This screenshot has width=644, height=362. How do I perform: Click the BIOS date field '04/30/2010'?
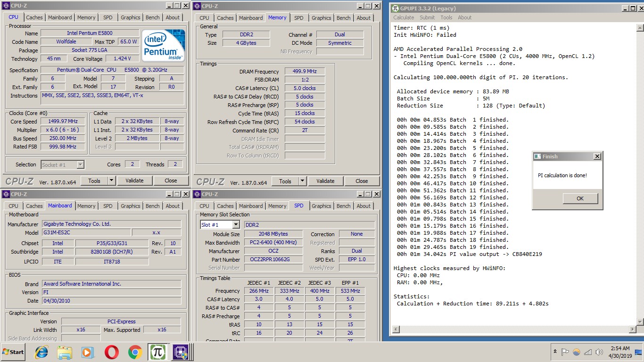click(111, 300)
